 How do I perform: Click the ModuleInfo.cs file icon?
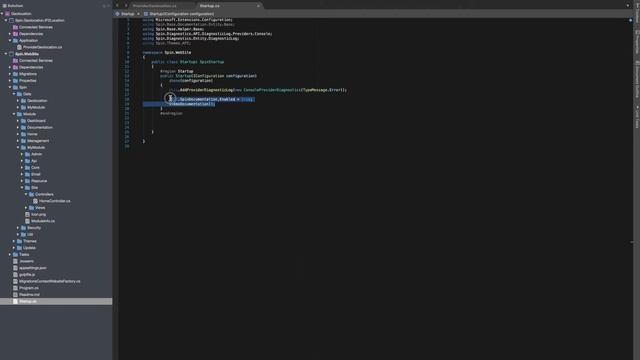click(27, 221)
